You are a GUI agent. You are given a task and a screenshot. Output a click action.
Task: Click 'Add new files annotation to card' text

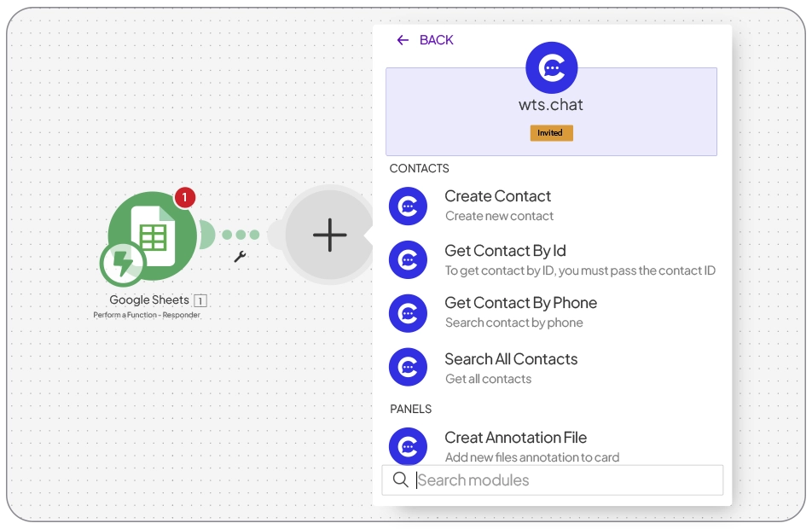(532, 457)
